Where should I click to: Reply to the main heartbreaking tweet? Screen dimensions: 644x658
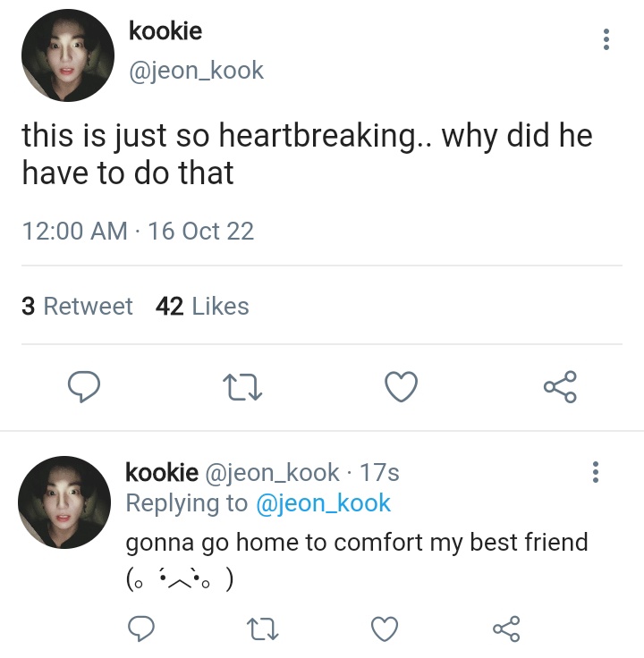(84, 386)
